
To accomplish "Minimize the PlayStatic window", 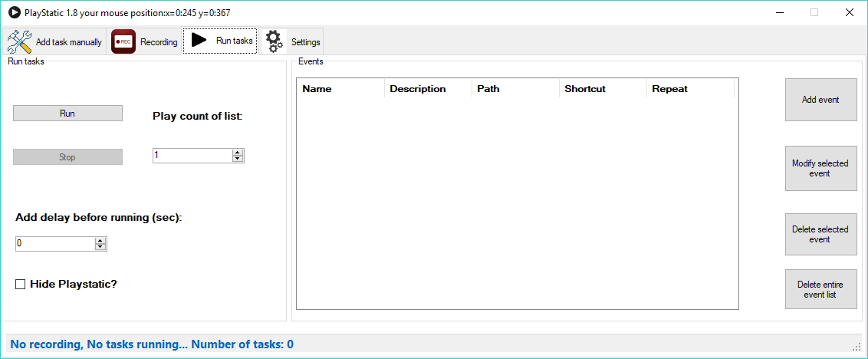I will pyautogui.click(x=781, y=12).
